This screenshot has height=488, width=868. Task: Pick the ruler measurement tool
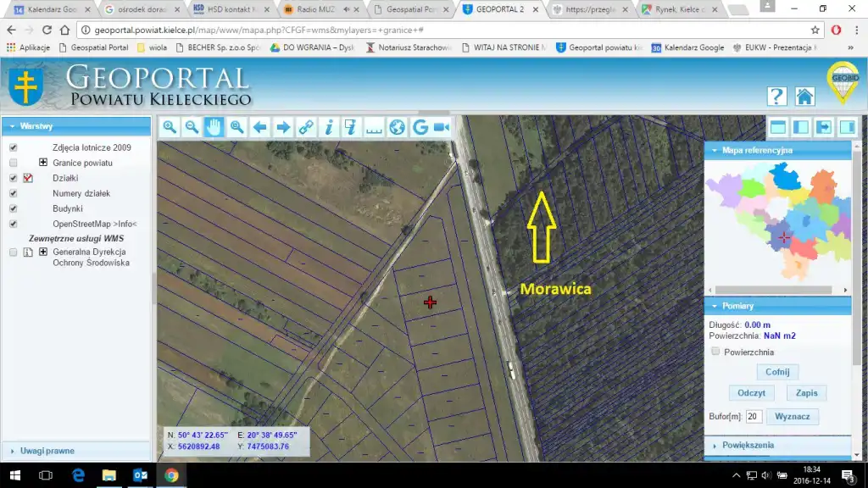[x=374, y=127]
